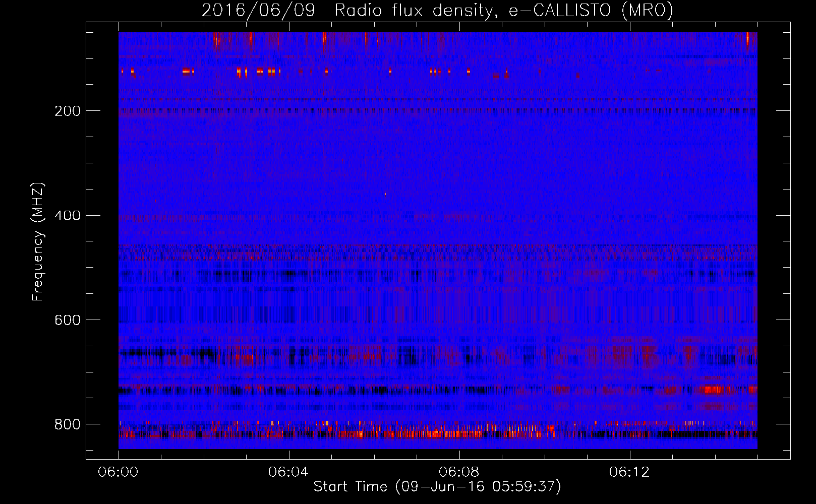Click the '200' frequency tick label
Screen dimensions: 816x504
tap(68, 111)
